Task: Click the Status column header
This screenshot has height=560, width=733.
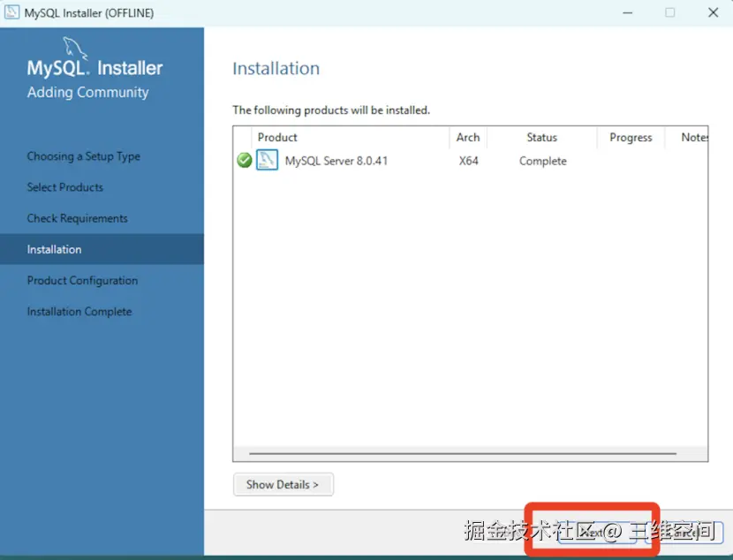Action: (x=540, y=137)
